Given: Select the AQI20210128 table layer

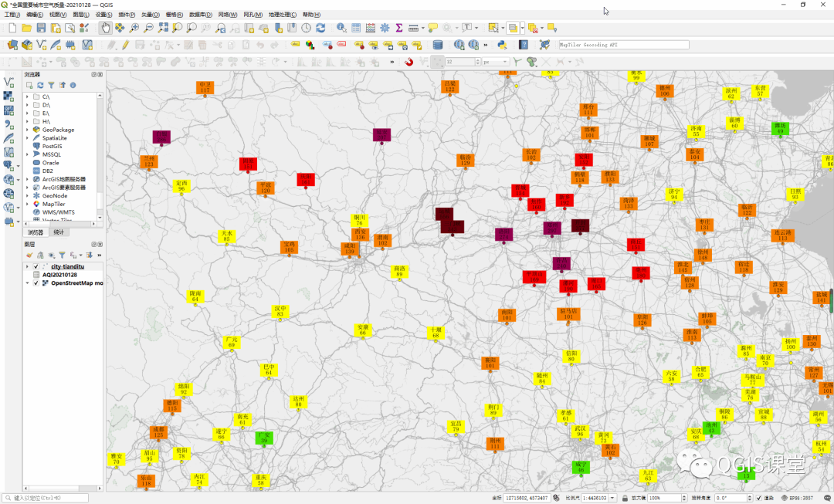Looking at the screenshot, I should [x=59, y=275].
